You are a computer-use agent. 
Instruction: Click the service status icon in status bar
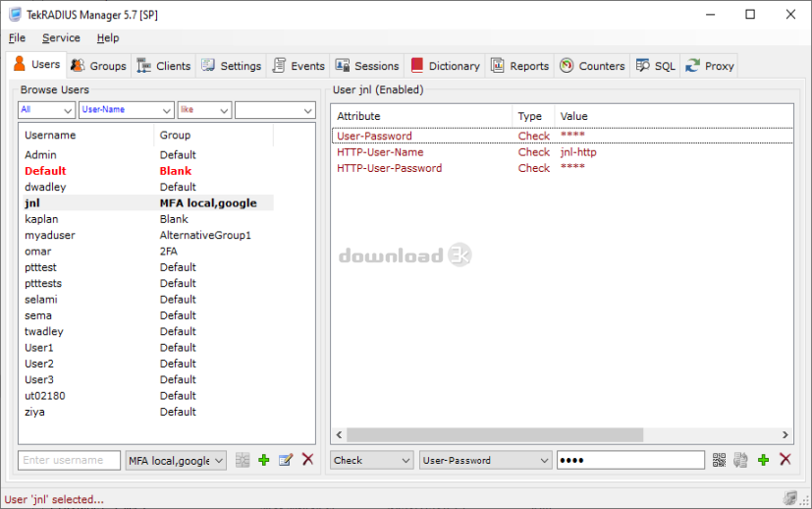tap(789, 498)
